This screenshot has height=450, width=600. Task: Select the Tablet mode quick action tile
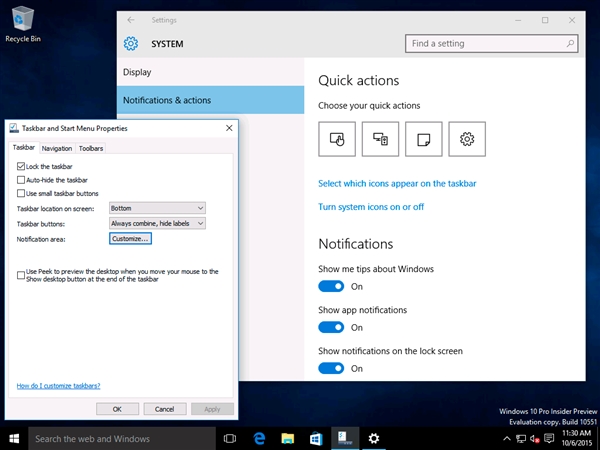point(337,139)
